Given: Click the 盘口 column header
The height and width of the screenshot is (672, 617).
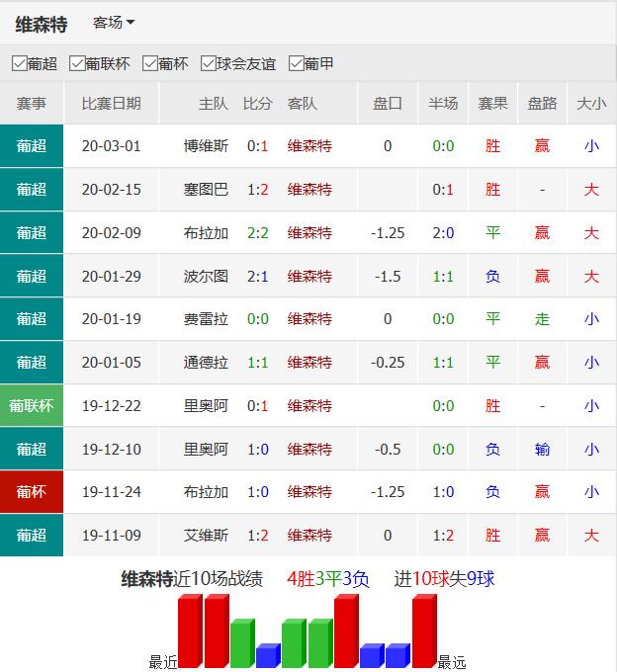Looking at the screenshot, I should click(x=388, y=104).
